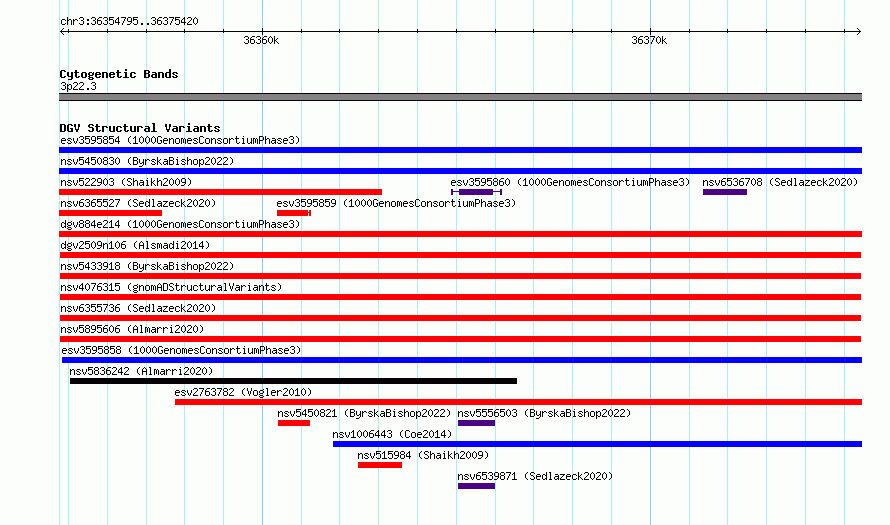Image resolution: width=890 pixels, height=525 pixels.
Task: Select the nsv5450830 (ByrskaBishop2022) label
Action: click(147, 161)
